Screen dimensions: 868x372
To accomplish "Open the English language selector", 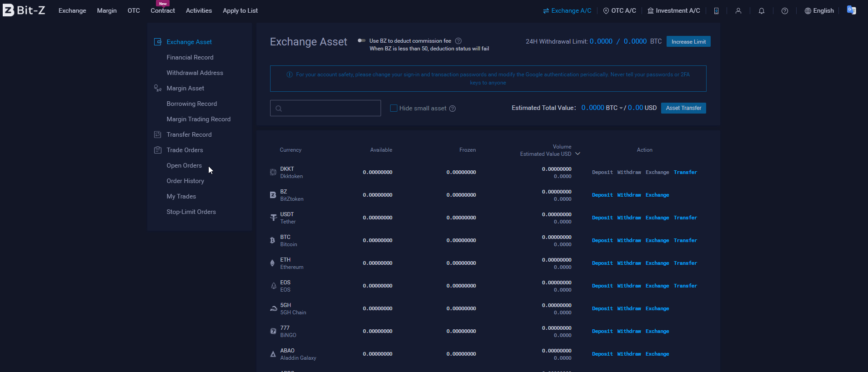I will 819,11.
